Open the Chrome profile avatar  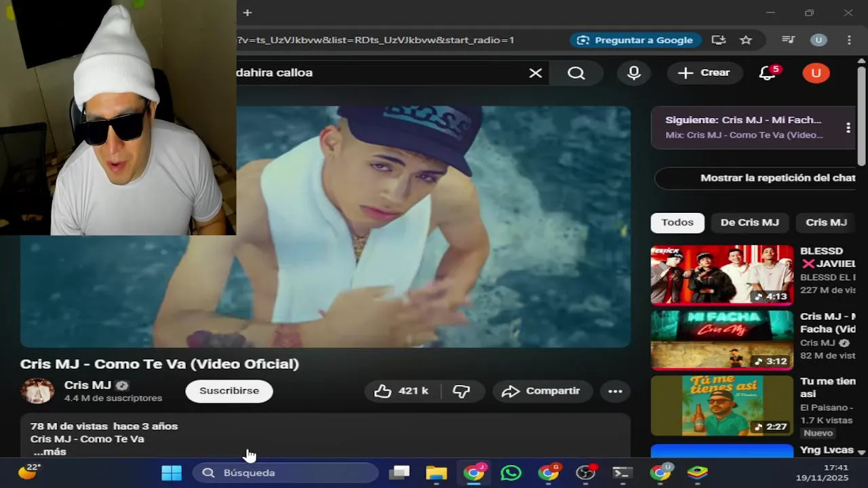pyautogui.click(x=818, y=40)
